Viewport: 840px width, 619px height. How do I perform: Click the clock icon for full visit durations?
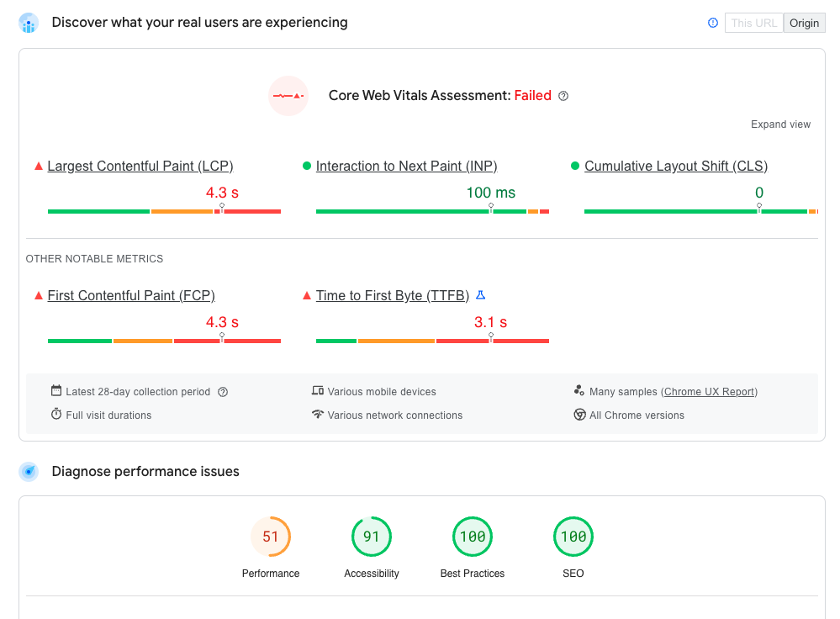pyautogui.click(x=55, y=415)
